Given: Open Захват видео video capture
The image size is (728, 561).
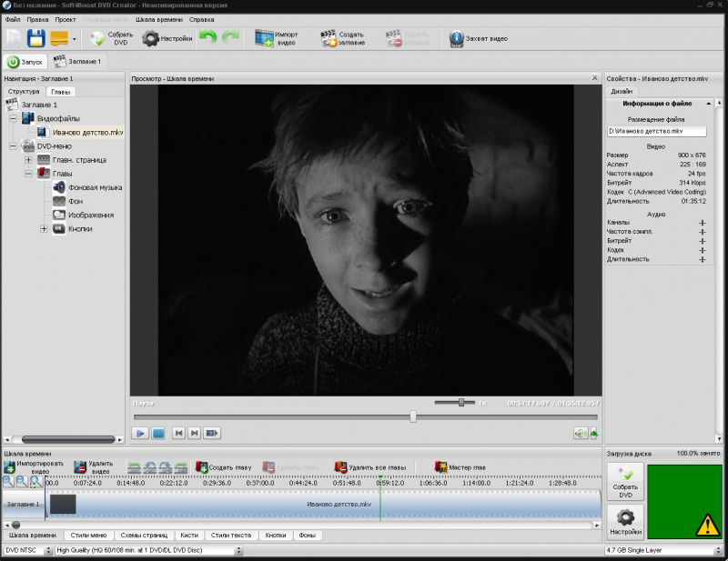Looking at the screenshot, I should [x=479, y=38].
